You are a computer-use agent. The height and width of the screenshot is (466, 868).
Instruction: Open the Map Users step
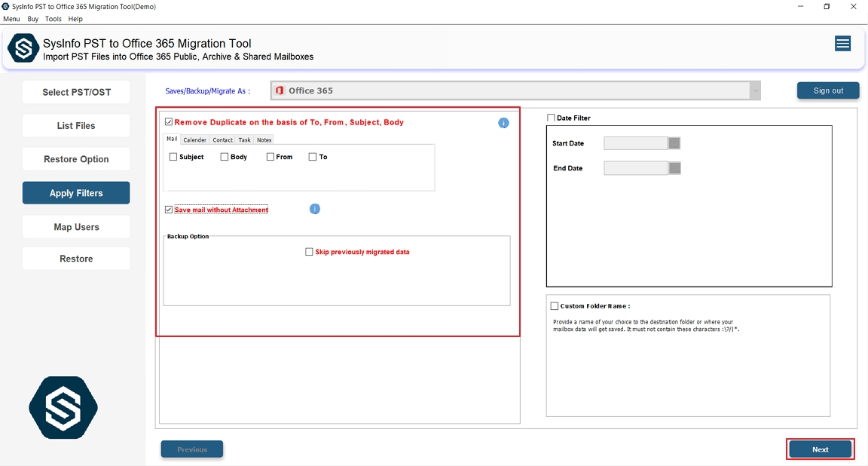point(76,227)
